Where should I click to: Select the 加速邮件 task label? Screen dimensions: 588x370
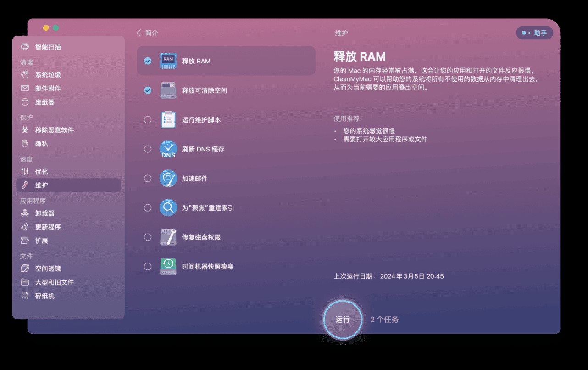click(195, 179)
